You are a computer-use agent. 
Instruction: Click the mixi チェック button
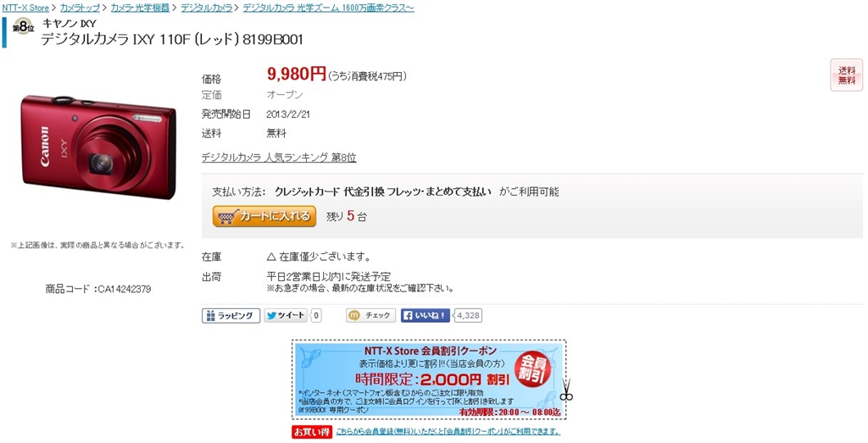(x=371, y=316)
